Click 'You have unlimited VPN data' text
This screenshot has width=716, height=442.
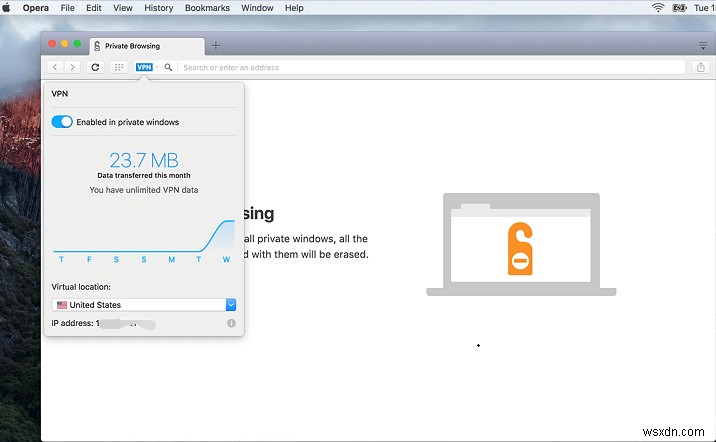coord(144,190)
